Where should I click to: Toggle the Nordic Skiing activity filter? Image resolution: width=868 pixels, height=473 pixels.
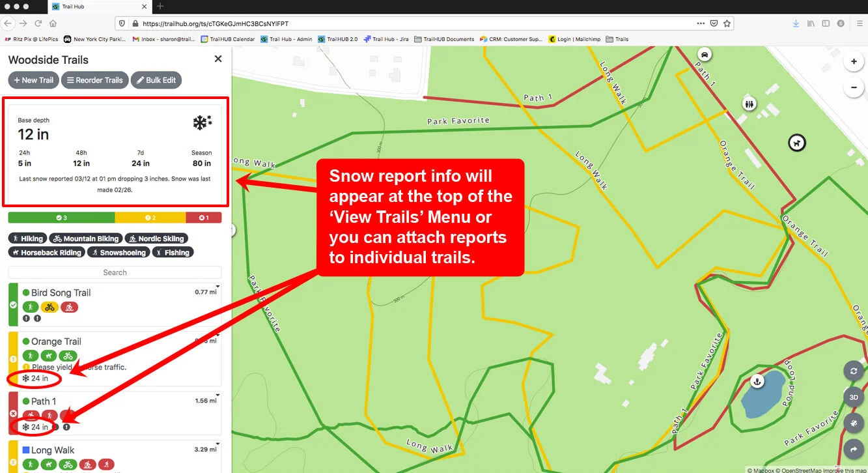click(156, 238)
